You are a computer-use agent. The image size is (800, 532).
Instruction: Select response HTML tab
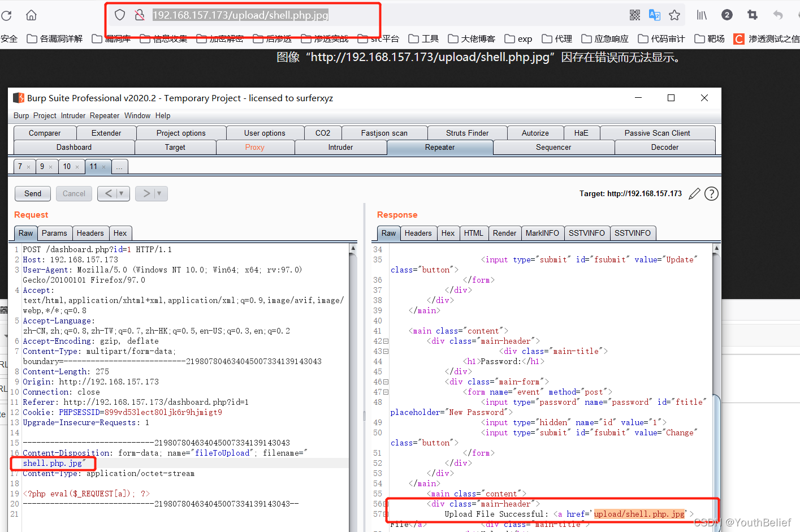(474, 233)
